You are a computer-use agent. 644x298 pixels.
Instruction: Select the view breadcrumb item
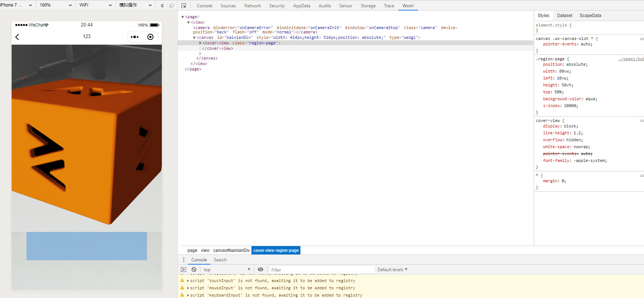pos(205,250)
